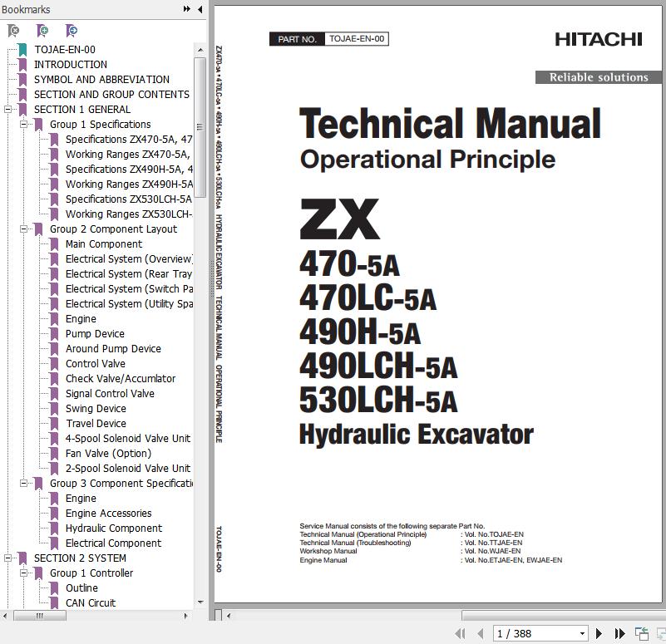The width and height of the screenshot is (666, 644).
Task: Open the INTRODUCTION bookmark
Action: 71,64
